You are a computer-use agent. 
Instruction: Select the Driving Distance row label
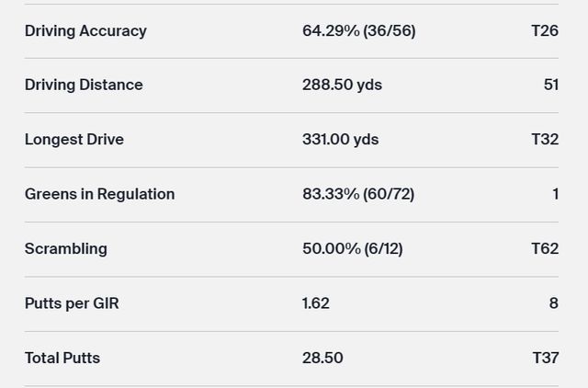pyautogui.click(x=84, y=85)
